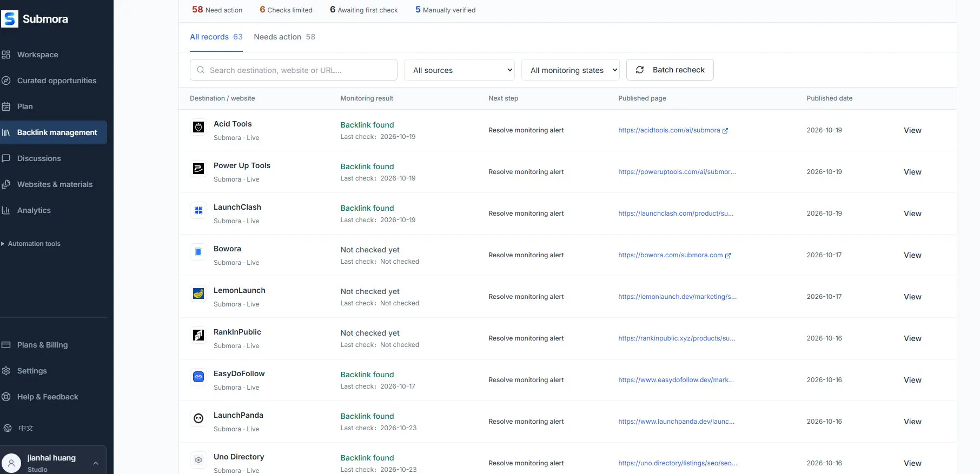Click the Help & Feedback lifebuoy icon

click(x=6, y=397)
